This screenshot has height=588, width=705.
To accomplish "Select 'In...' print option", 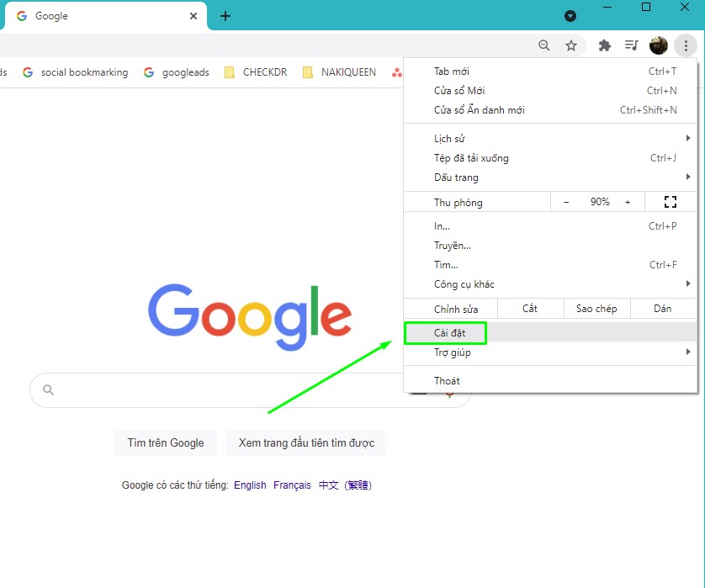I will 550,226.
